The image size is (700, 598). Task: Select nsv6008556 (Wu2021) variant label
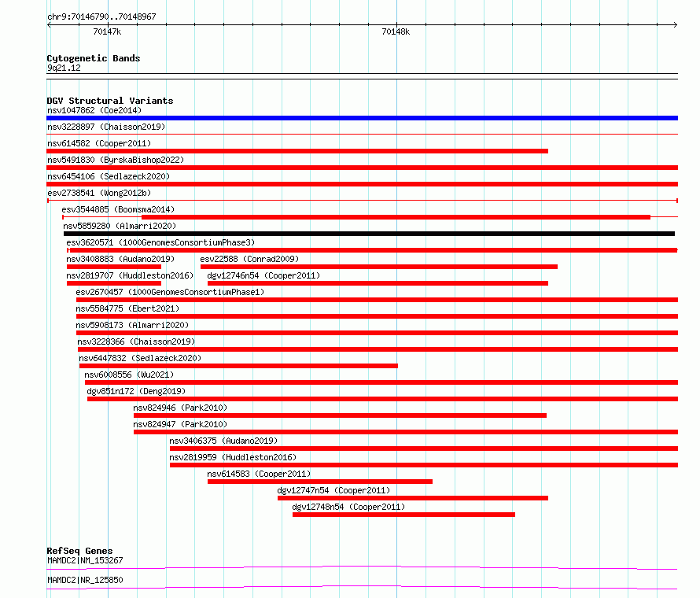click(129, 375)
